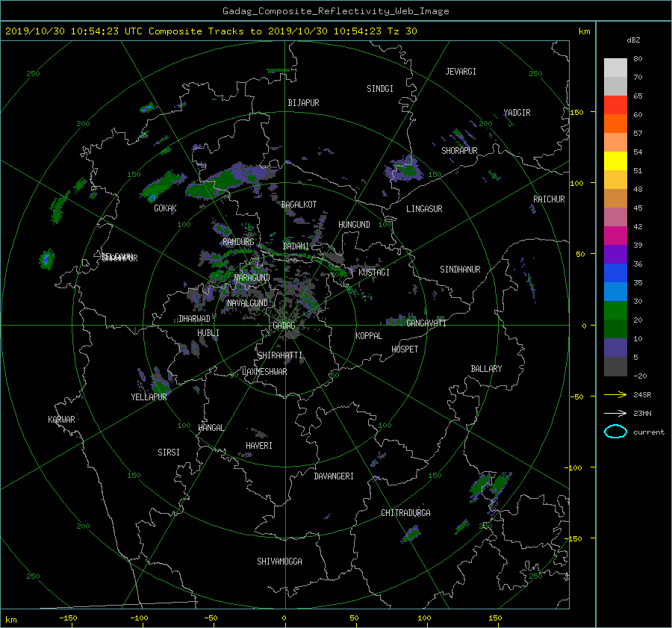
Task: Click the SHIVAMOGGA city label
Action: pyautogui.click(x=279, y=562)
